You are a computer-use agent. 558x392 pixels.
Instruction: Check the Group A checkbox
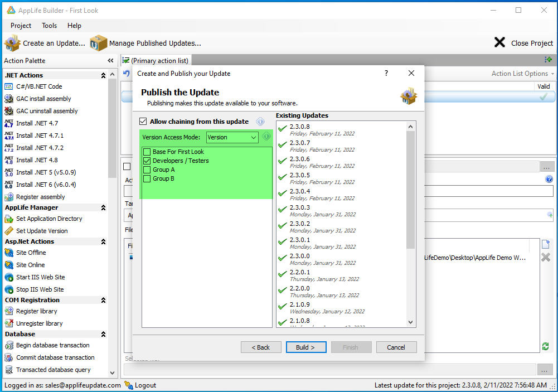pyautogui.click(x=147, y=170)
